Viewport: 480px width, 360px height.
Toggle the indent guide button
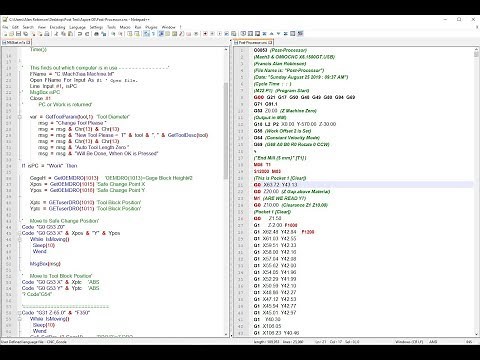[x=161, y=34]
